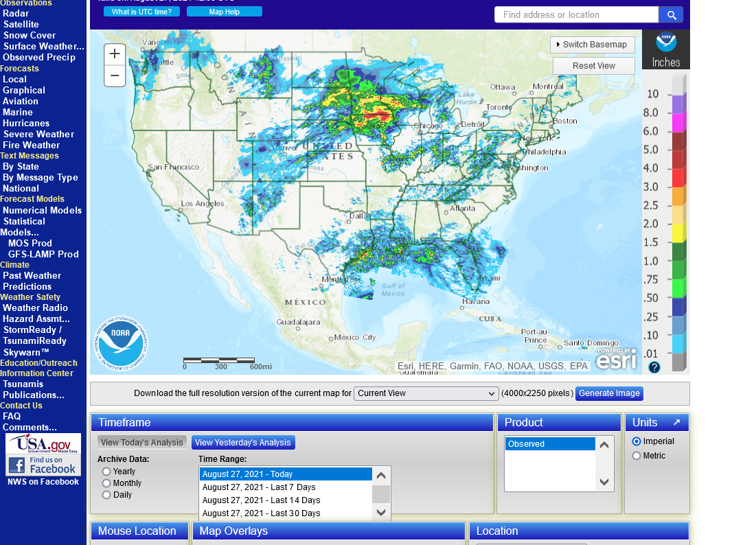Open the Current View download dropdown
This screenshot has width=756, height=545.
426,393
